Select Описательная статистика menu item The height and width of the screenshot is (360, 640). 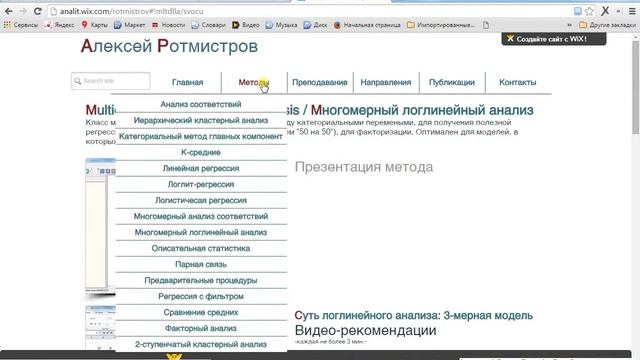[201, 248]
